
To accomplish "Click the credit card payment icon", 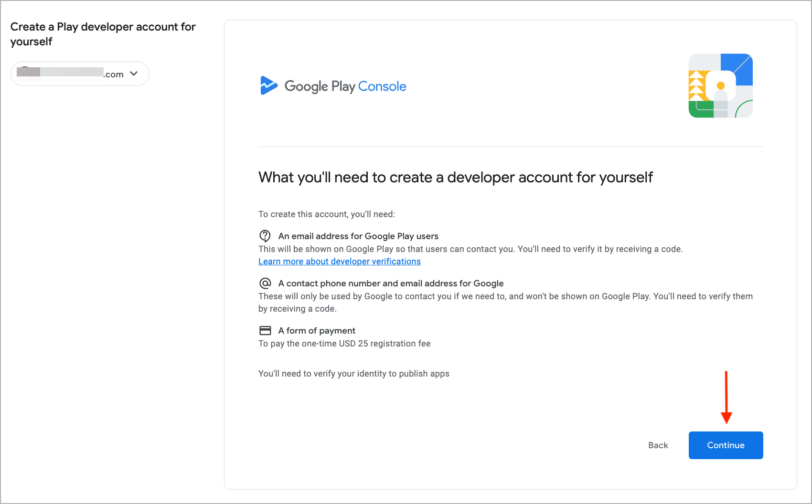I will 265,330.
